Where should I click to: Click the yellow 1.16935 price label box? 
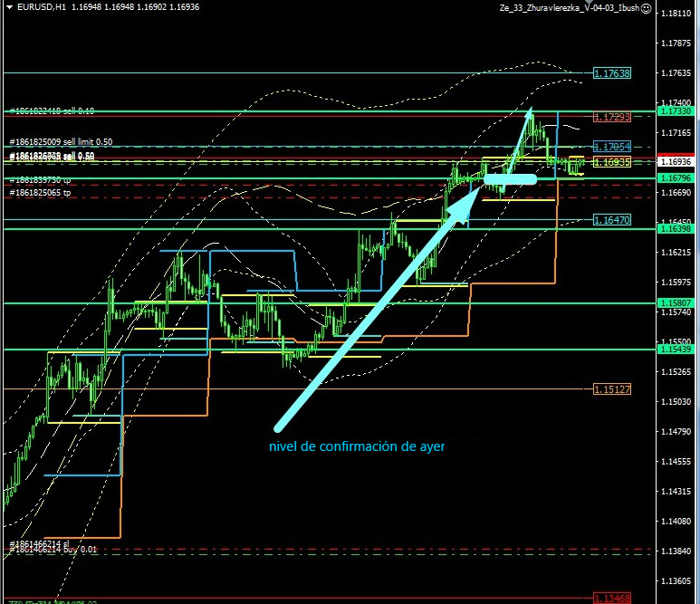(x=611, y=161)
